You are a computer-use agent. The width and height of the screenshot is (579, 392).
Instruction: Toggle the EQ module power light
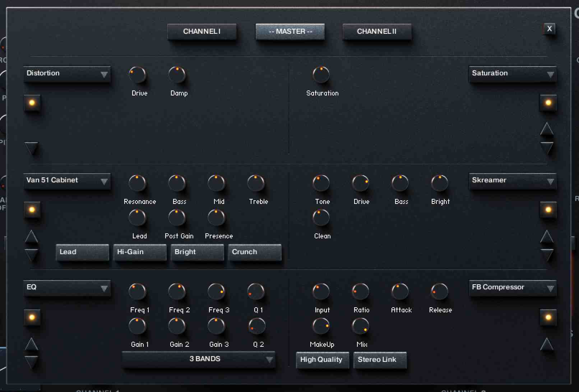click(32, 317)
